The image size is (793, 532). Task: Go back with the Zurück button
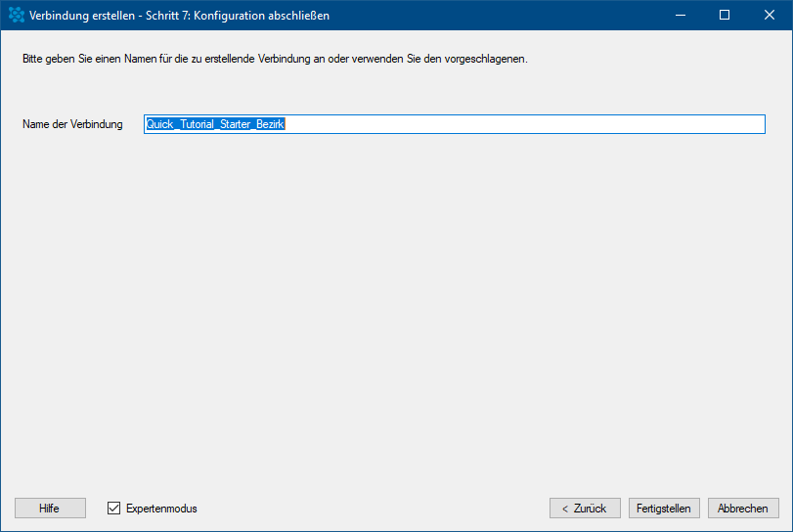585,509
